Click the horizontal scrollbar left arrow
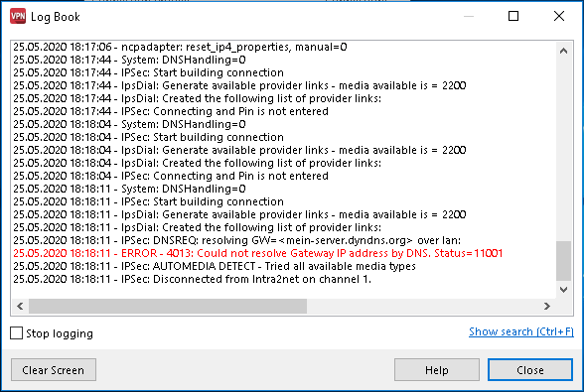The width and height of the screenshot is (584, 392). [x=20, y=306]
